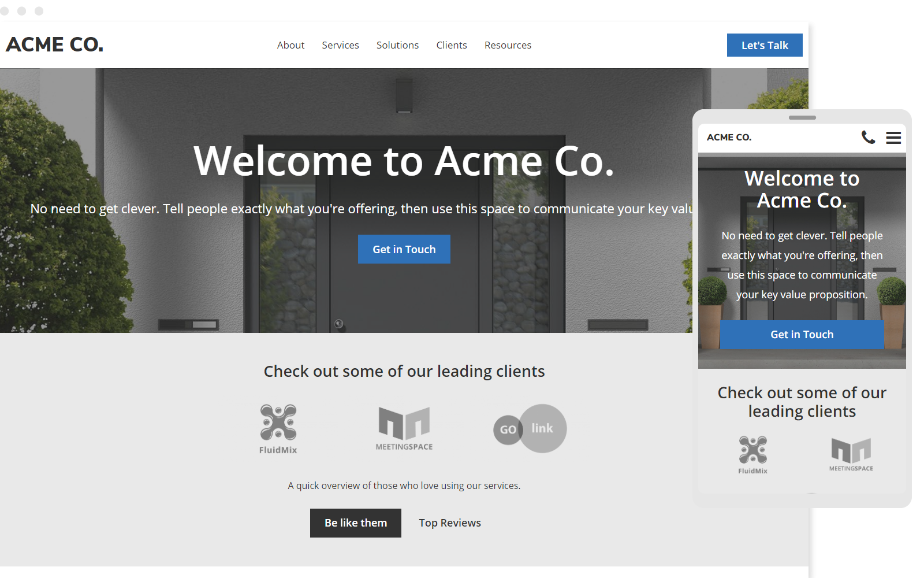This screenshot has height=578, width=924.
Task: Click the desktop ACME CO. logo
Action: [55, 45]
